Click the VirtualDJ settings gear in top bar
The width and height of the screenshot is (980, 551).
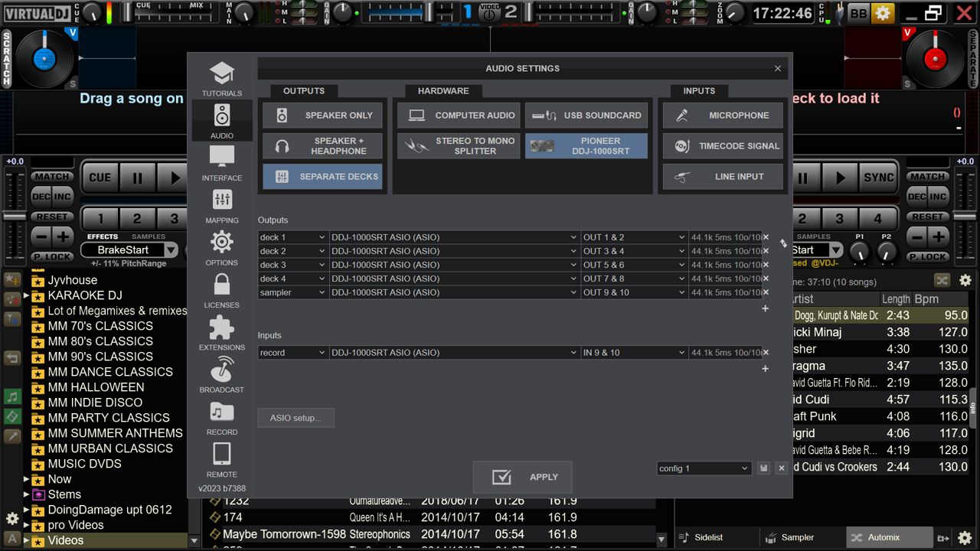(883, 13)
